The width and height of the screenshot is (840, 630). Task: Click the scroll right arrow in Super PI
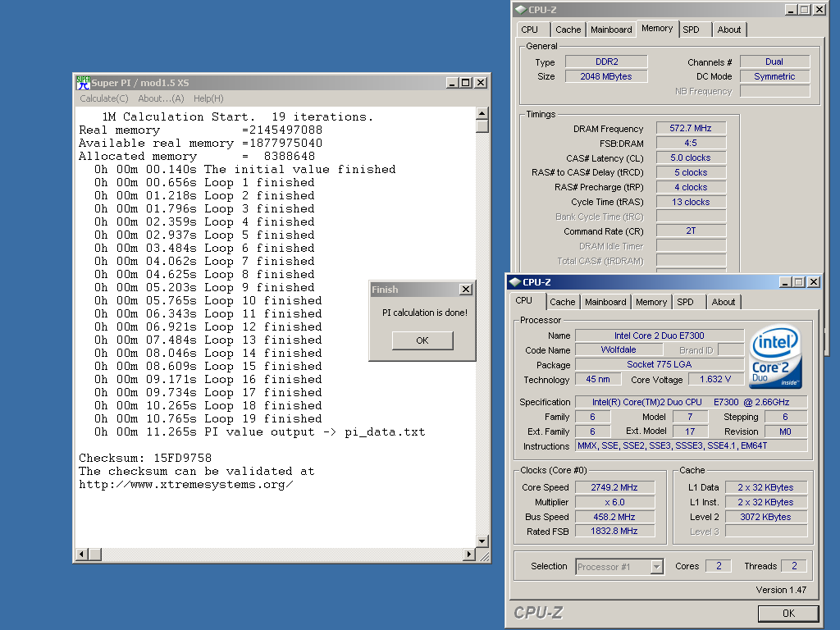(x=469, y=554)
